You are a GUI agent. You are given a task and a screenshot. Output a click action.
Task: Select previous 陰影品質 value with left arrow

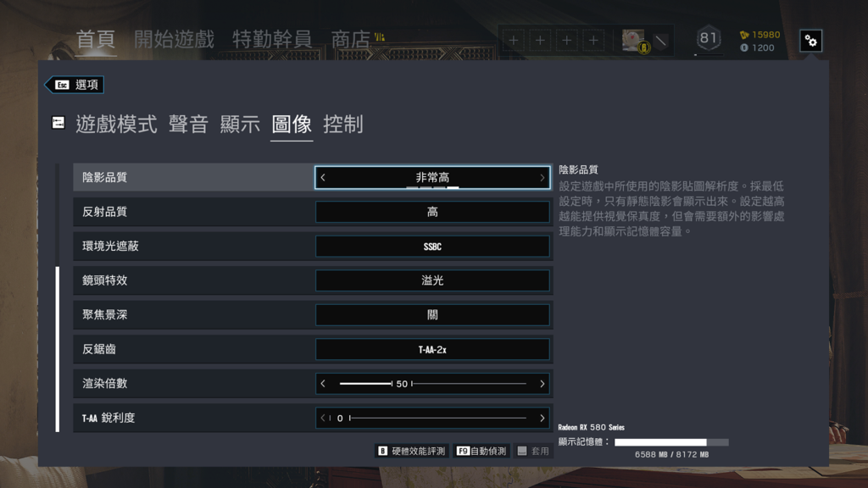coord(323,178)
